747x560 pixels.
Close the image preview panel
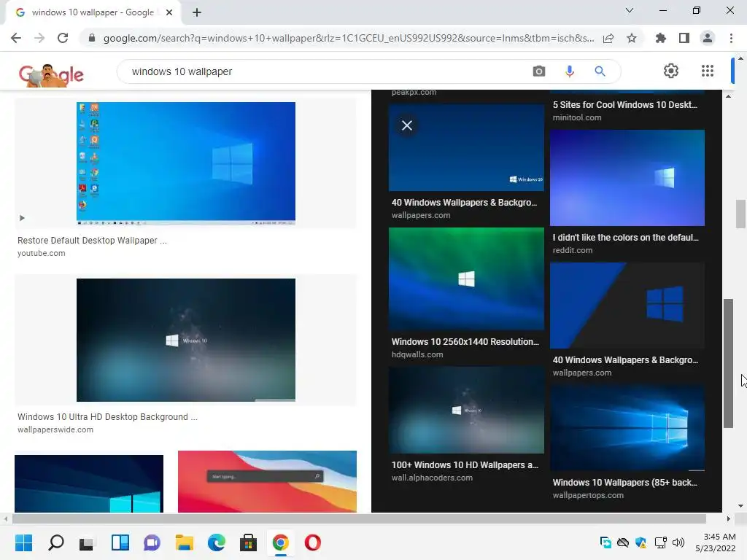[407, 125]
